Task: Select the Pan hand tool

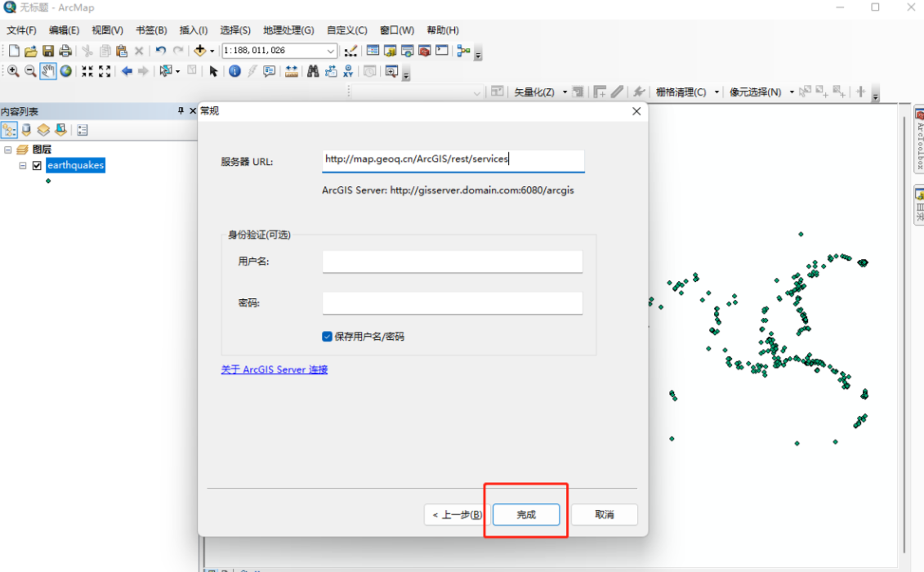Action: pyautogui.click(x=47, y=71)
